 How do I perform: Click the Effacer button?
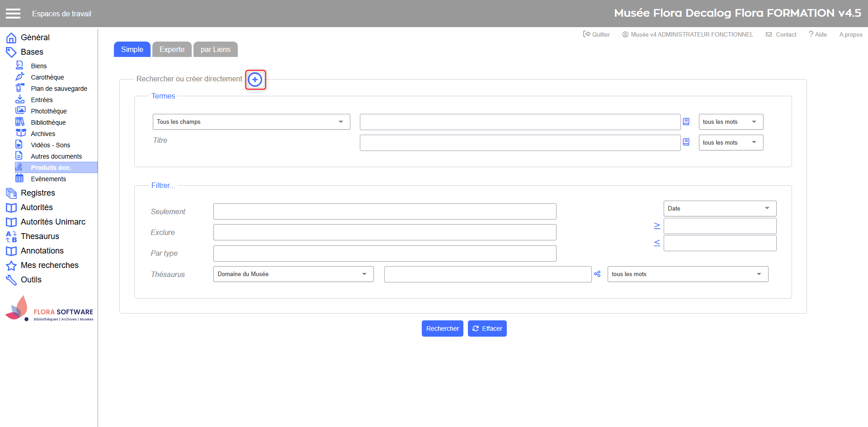(x=487, y=328)
